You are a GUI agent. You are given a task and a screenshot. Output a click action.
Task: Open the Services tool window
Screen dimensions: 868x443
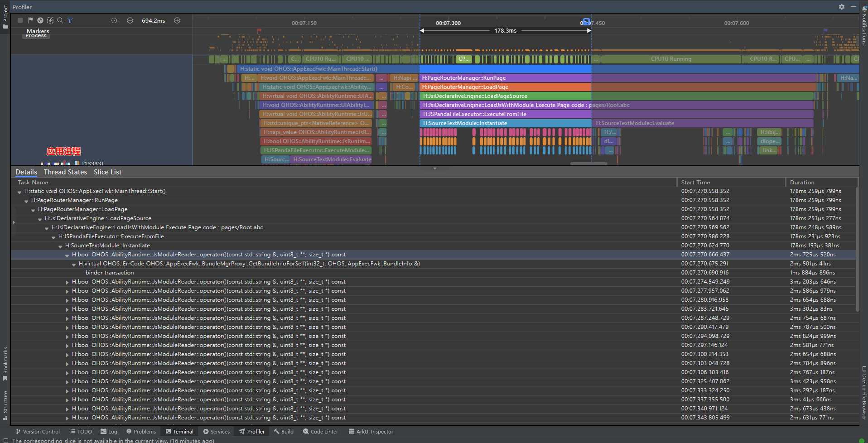tap(216, 432)
